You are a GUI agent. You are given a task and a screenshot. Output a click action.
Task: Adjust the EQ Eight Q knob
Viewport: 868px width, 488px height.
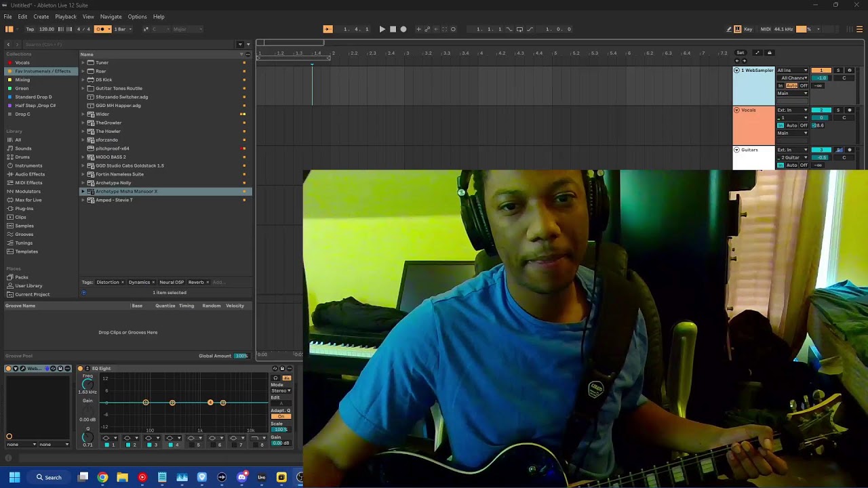[x=87, y=436]
